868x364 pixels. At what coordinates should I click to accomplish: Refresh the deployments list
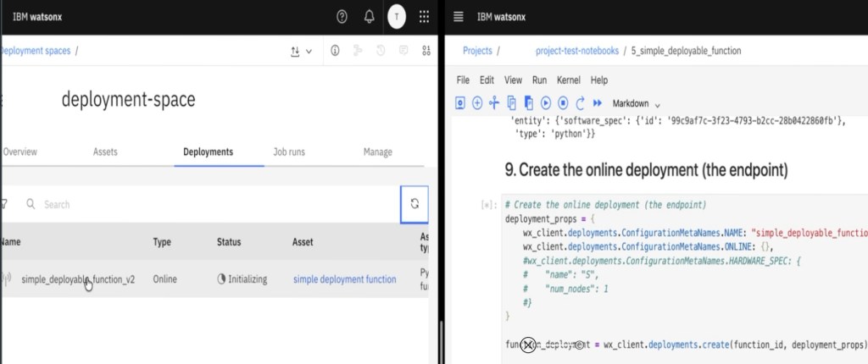pyautogui.click(x=414, y=204)
